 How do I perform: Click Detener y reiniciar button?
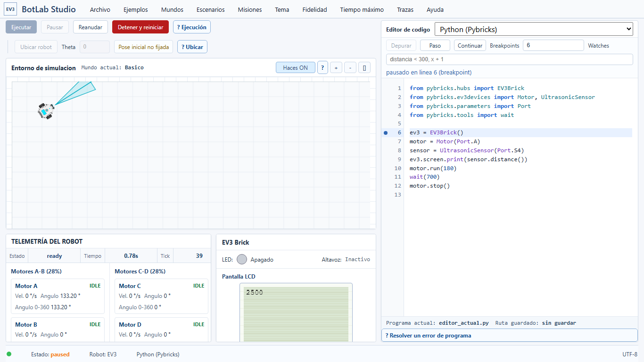pos(140,27)
